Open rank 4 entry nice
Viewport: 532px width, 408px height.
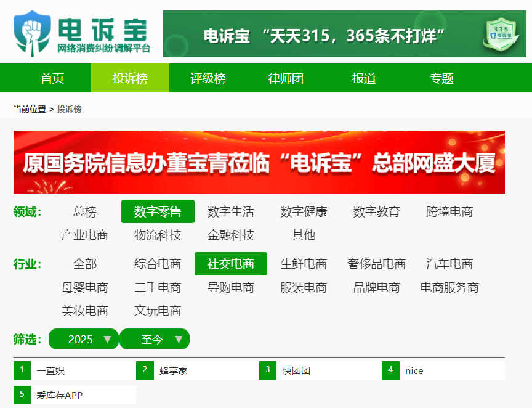[x=443, y=370]
